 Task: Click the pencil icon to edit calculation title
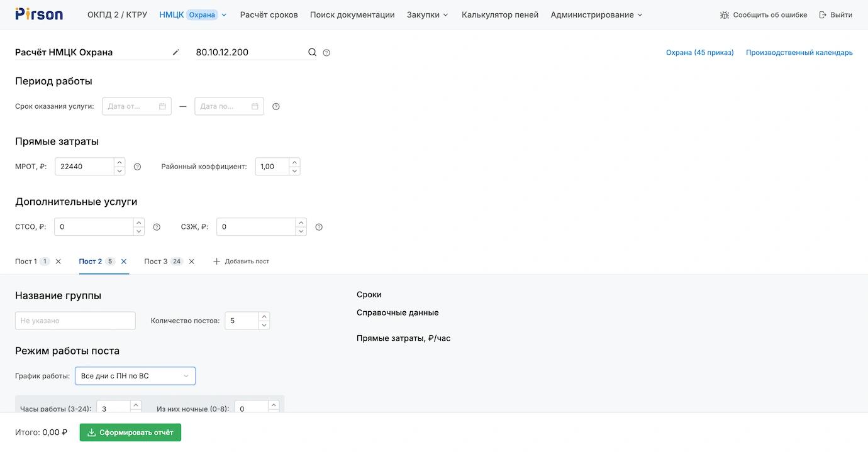pyautogui.click(x=176, y=53)
